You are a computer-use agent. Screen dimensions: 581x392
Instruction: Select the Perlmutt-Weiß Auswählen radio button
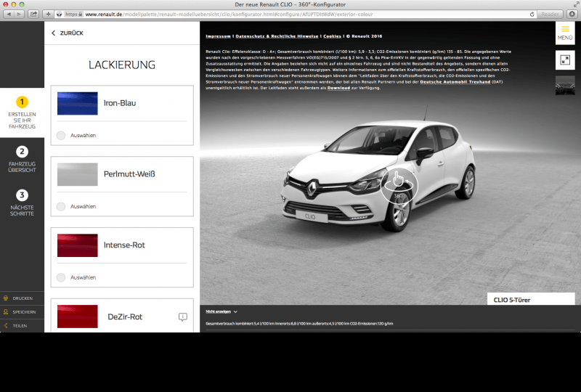coord(61,206)
